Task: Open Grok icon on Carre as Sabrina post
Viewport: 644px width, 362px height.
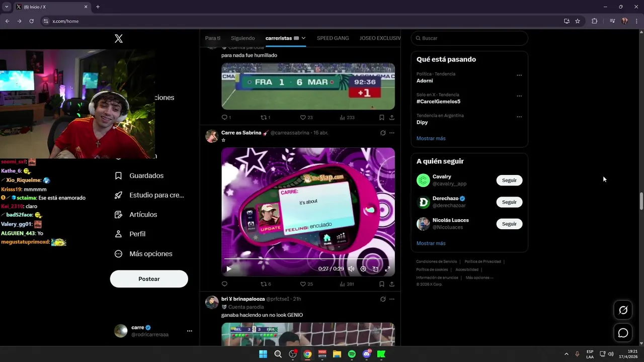Action: (x=383, y=133)
